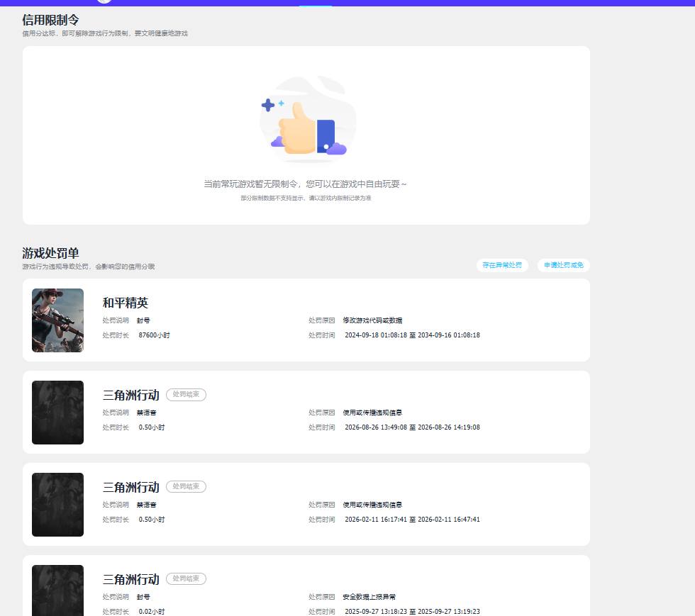Select the 信用限制令 heading

coord(50,20)
